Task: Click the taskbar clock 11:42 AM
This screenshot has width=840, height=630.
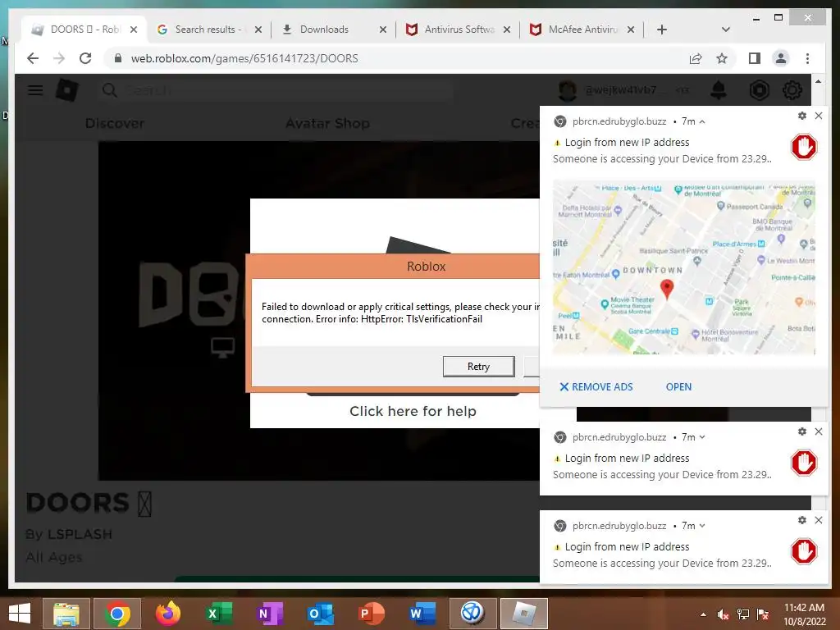Action: tap(804, 608)
